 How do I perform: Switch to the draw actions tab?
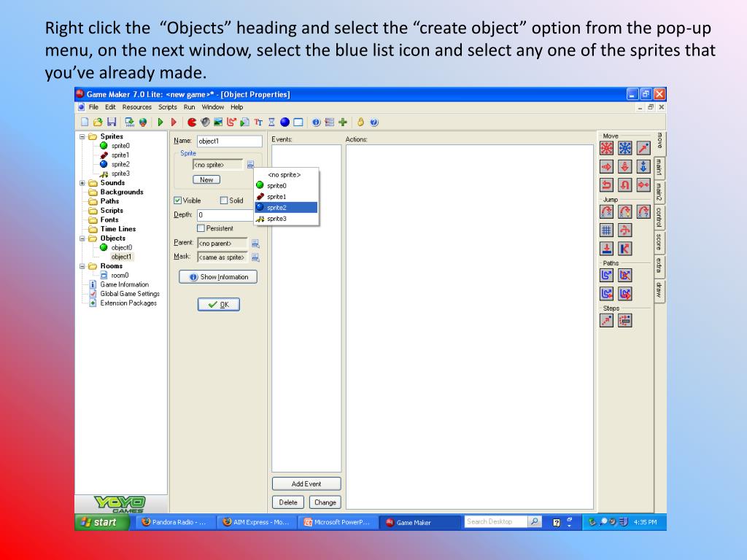coord(659,290)
